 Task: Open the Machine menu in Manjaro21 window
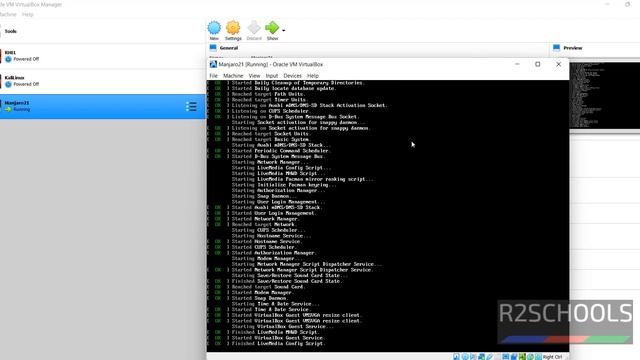click(233, 76)
